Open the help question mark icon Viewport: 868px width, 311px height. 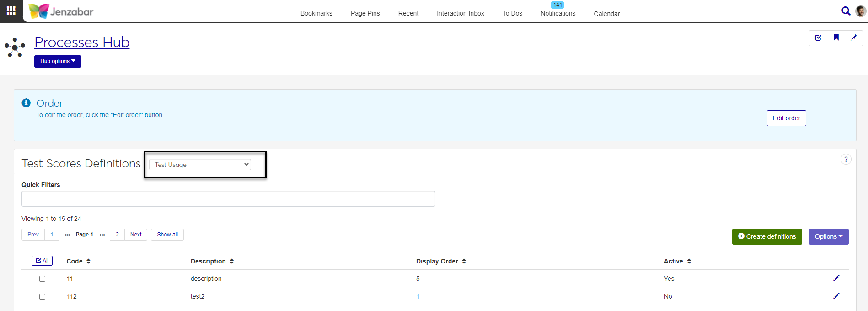[846, 159]
